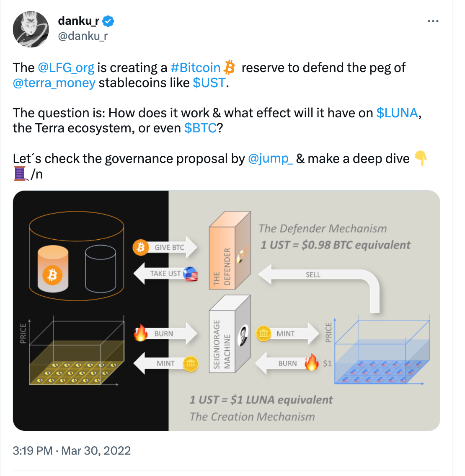The height and width of the screenshot is (476, 465).
Task: Click danku_r's profile avatar
Action: pos(31,29)
